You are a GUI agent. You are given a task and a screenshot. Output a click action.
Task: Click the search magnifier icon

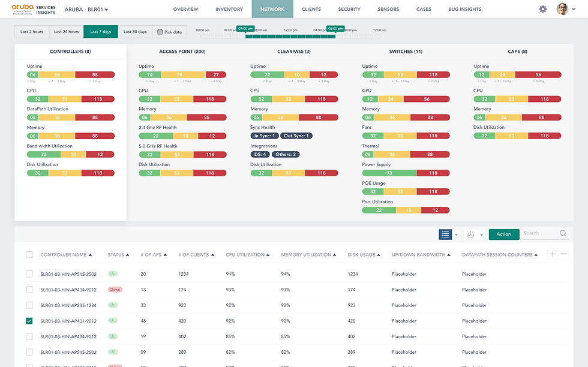(x=563, y=233)
